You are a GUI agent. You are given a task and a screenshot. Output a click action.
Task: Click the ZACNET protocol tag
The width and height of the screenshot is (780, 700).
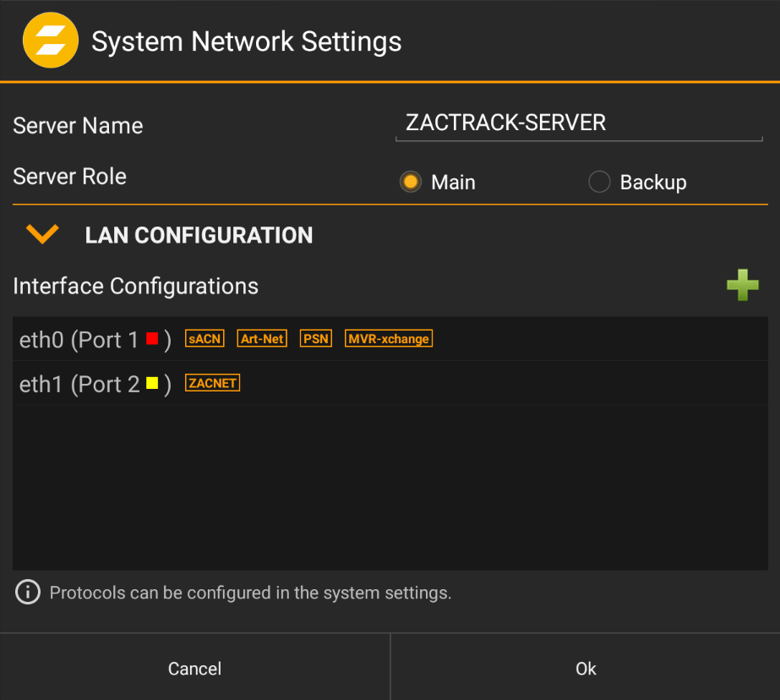[x=212, y=383]
